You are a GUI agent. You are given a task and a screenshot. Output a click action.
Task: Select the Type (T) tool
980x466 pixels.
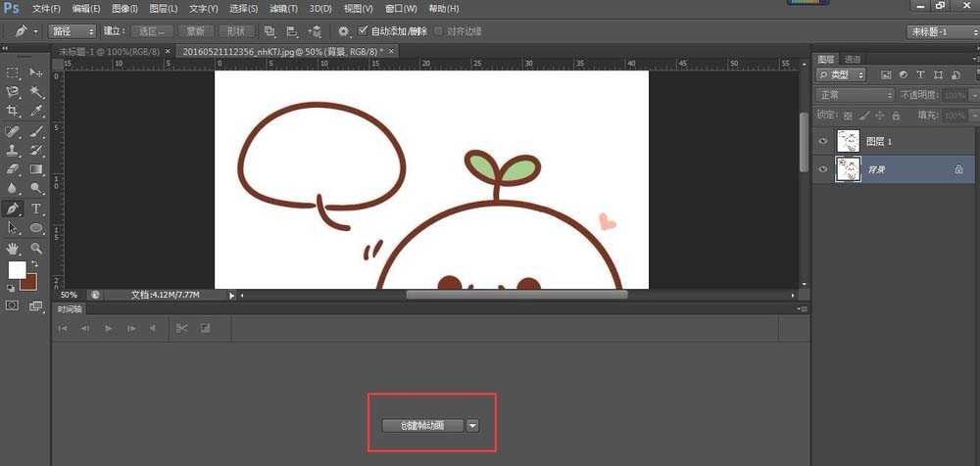[36, 209]
